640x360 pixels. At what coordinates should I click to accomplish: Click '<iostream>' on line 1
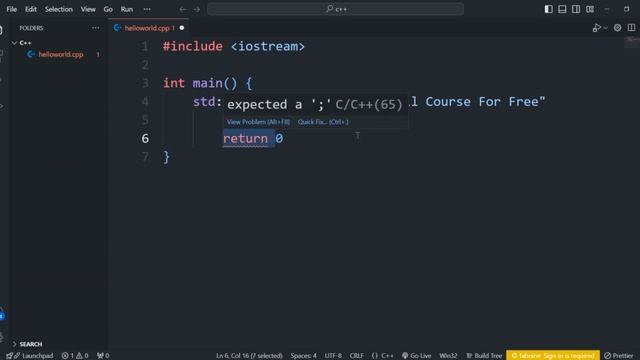coord(268,47)
